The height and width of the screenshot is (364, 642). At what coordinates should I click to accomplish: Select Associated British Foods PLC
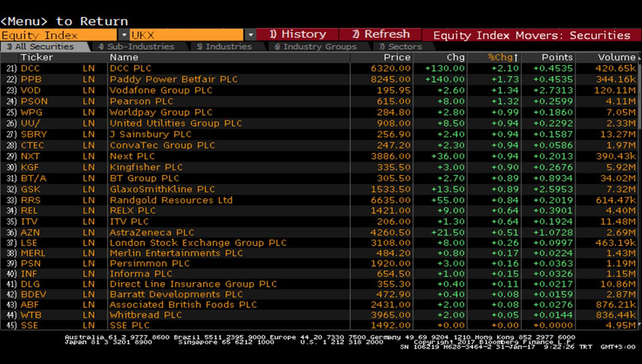[183, 305]
